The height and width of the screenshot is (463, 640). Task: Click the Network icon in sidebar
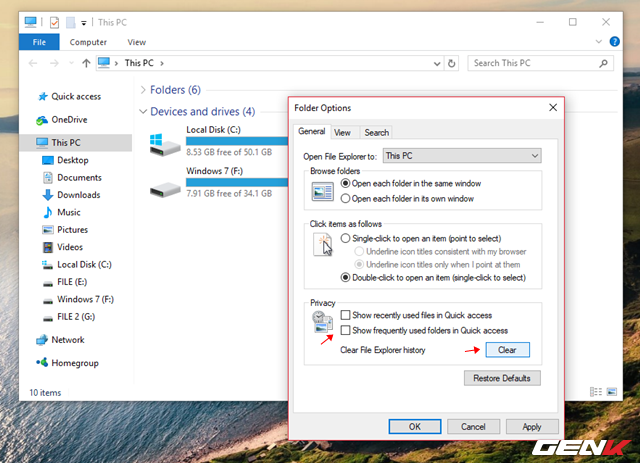pos(42,340)
